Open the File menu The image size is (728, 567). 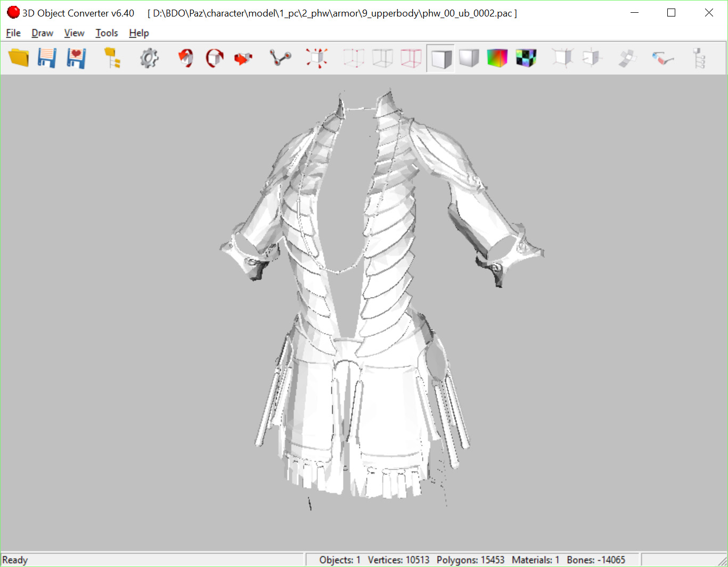(x=13, y=33)
